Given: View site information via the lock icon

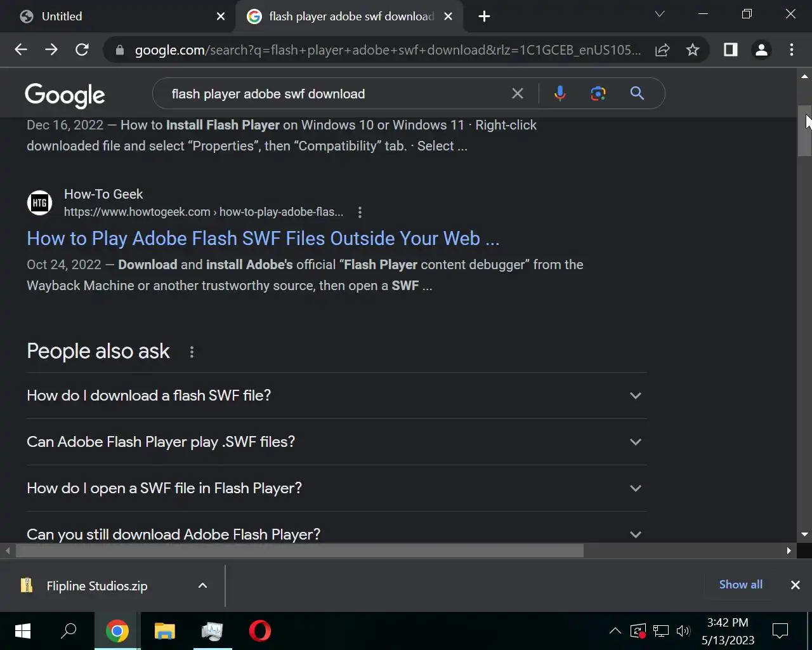Looking at the screenshot, I should (119, 50).
